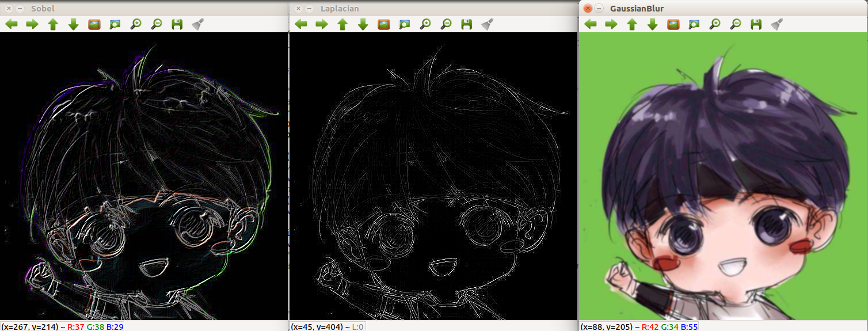
Task: Open properties brush in Sobel window
Action: (x=198, y=24)
